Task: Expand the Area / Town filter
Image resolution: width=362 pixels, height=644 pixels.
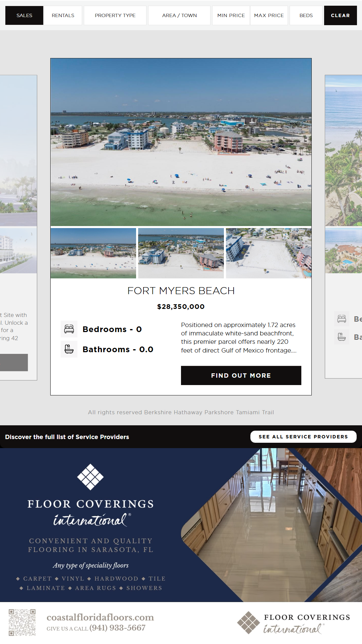Action: [179, 15]
